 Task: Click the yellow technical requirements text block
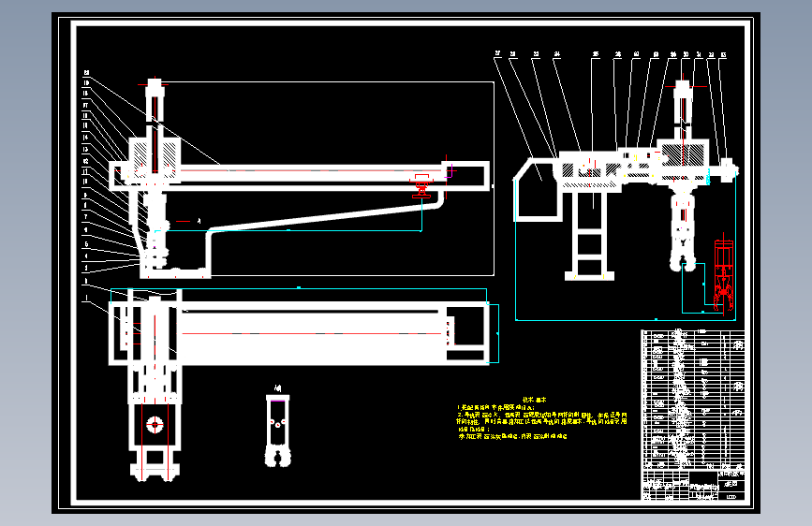tap(541, 418)
